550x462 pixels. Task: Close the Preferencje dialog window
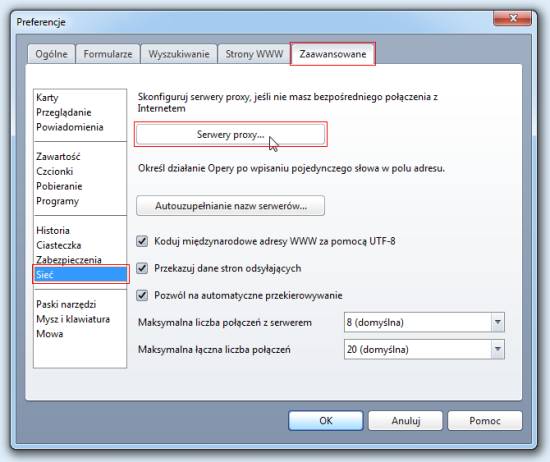click(512, 18)
